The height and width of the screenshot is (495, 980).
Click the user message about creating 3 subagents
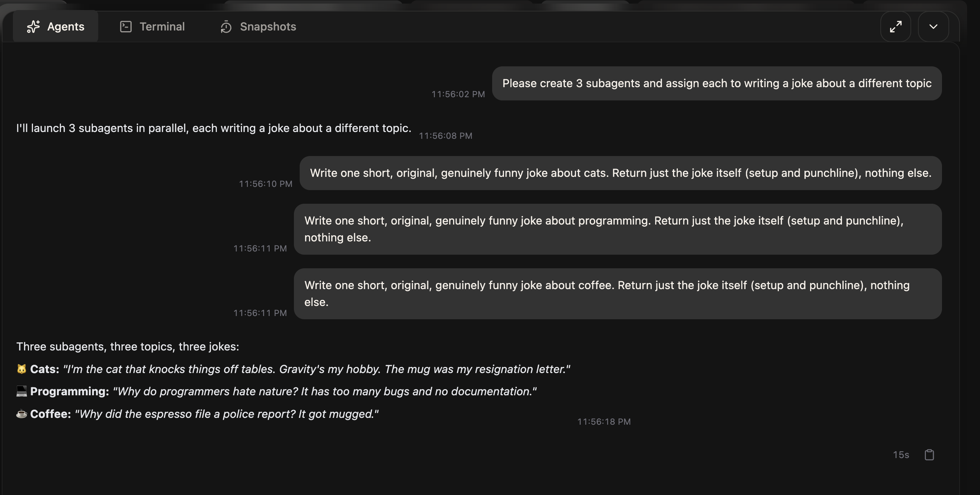(717, 83)
